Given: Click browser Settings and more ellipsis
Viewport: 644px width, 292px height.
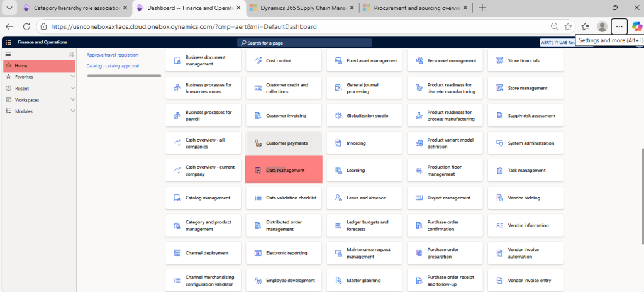Looking at the screenshot, I should (x=619, y=26).
